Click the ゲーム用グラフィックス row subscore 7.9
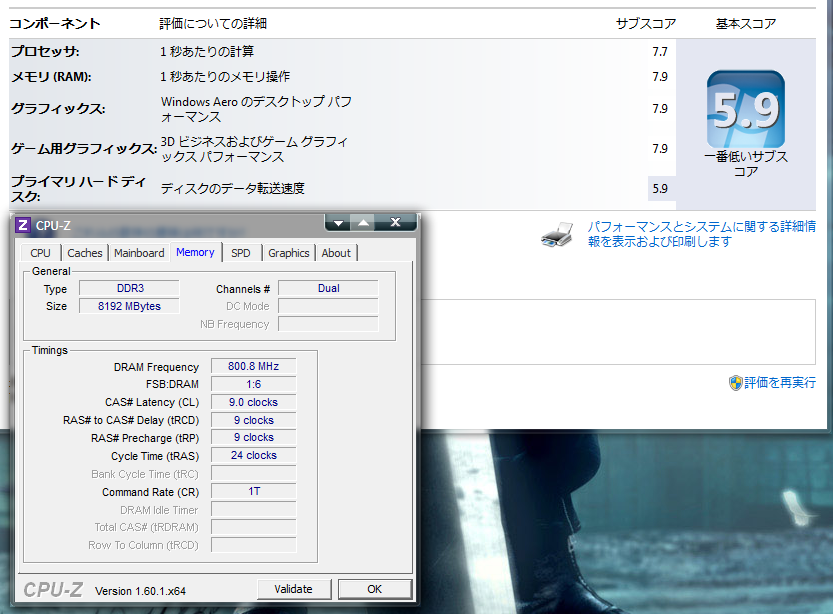833x614 pixels. [x=660, y=149]
